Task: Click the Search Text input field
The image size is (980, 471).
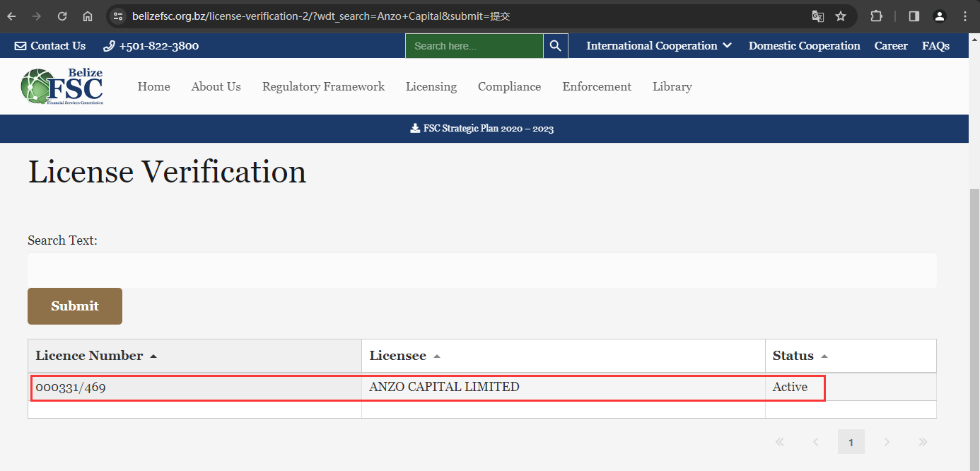Action: pyautogui.click(x=482, y=270)
